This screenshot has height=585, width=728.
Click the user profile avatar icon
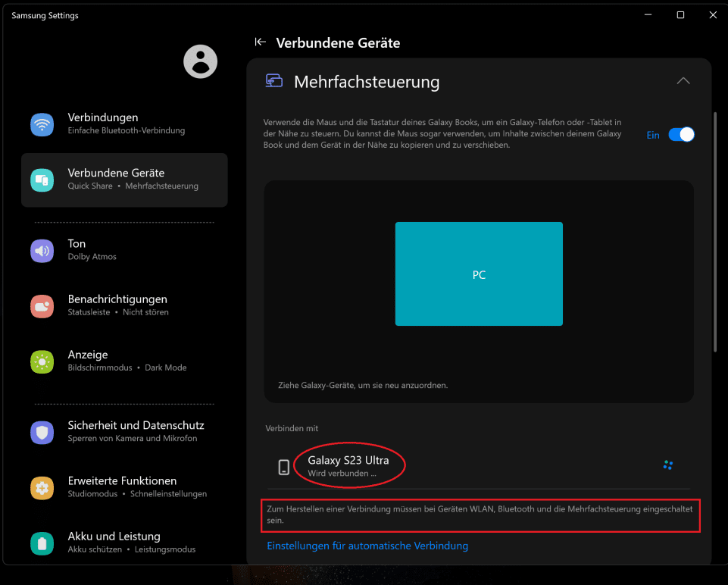click(x=201, y=61)
